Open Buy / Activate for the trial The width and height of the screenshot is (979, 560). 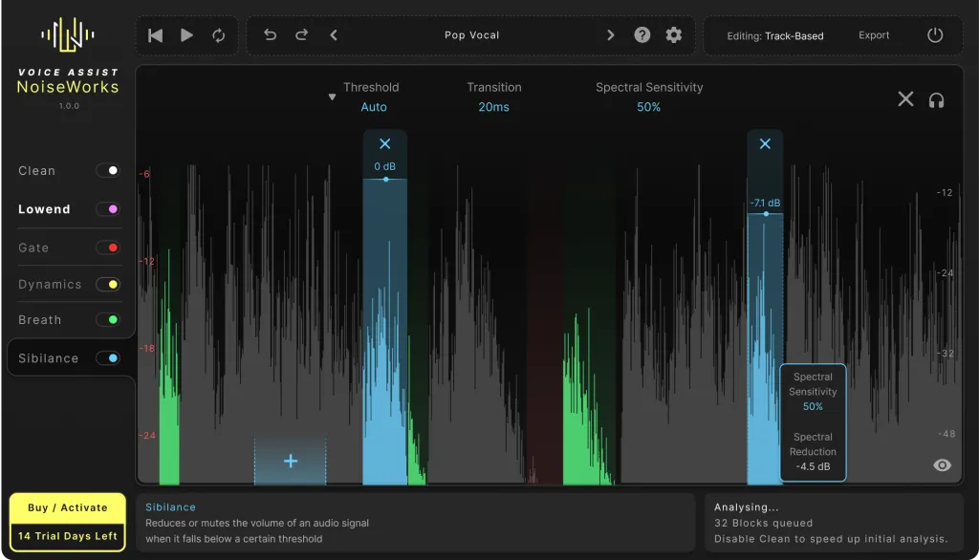[x=66, y=508]
